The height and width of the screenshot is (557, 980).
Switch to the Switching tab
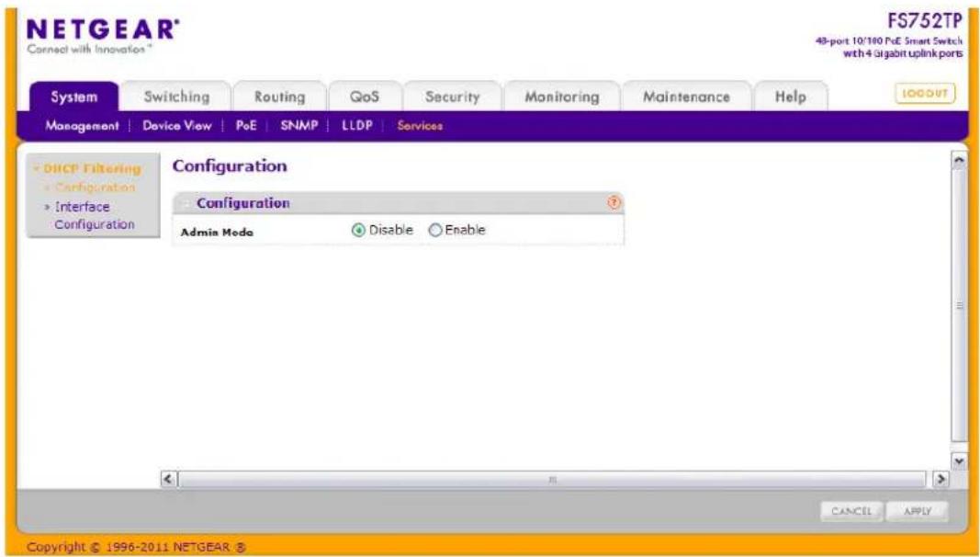176,97
